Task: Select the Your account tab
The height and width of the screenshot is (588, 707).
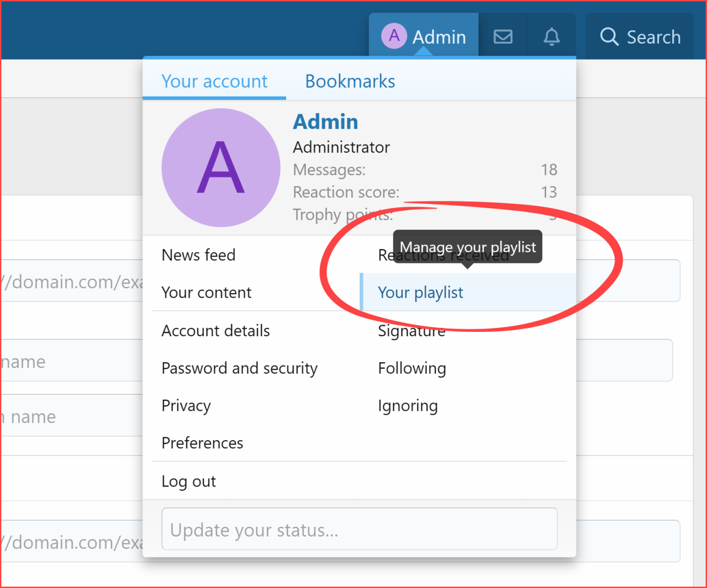Action: click(214, 81)
